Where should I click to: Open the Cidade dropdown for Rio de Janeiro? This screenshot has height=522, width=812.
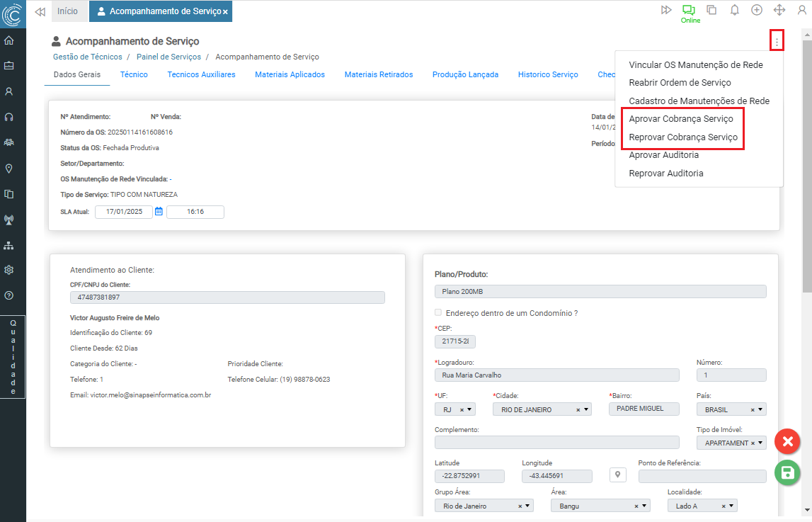pyautogui.click(x=586, y=409)
